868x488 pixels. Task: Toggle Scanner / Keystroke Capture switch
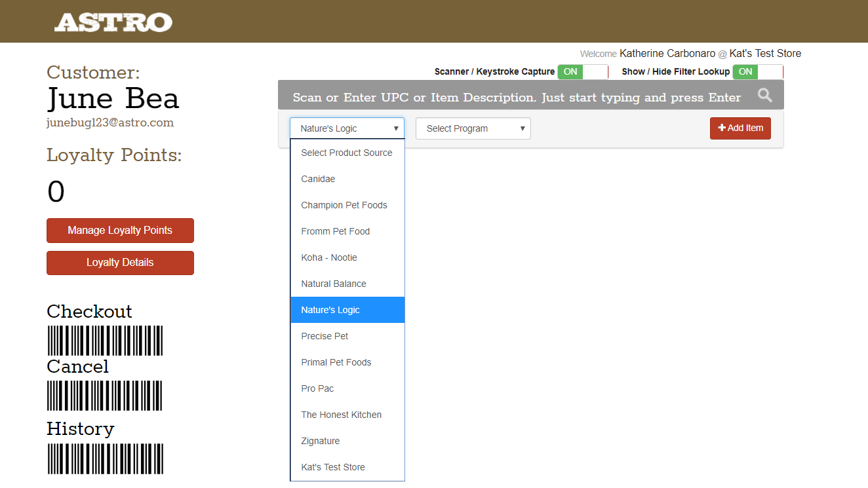(x=583, y=72)
